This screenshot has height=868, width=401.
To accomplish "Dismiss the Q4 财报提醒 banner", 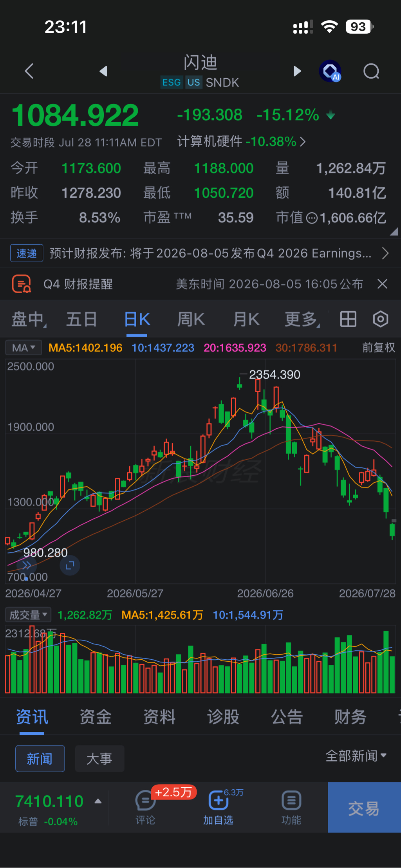I will pyautogui.click(x=383, y=284).
